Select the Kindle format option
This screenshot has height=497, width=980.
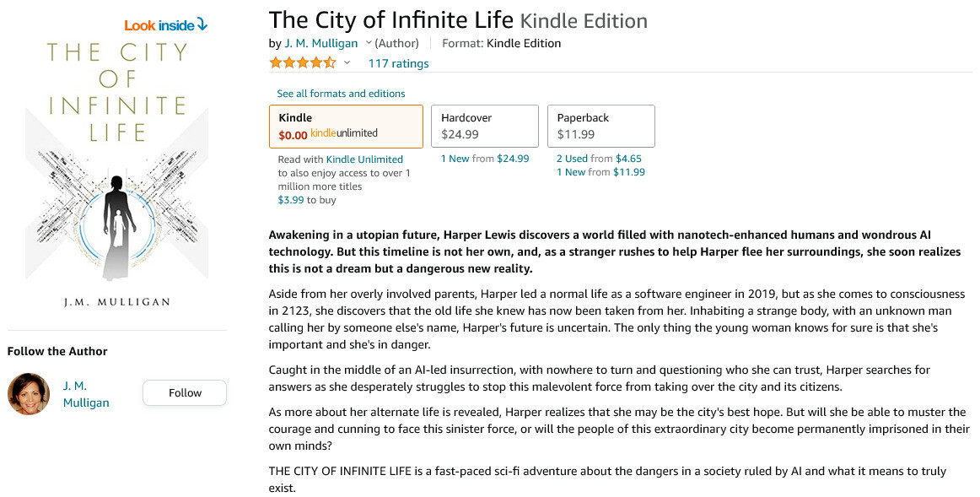pyautogui.click(x=346, y=126)
